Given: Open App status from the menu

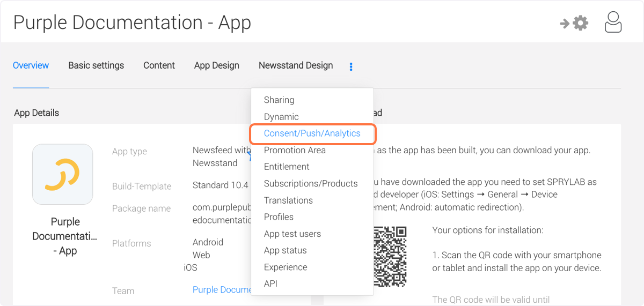Looking at the screenshot, I should coord(286,250).
